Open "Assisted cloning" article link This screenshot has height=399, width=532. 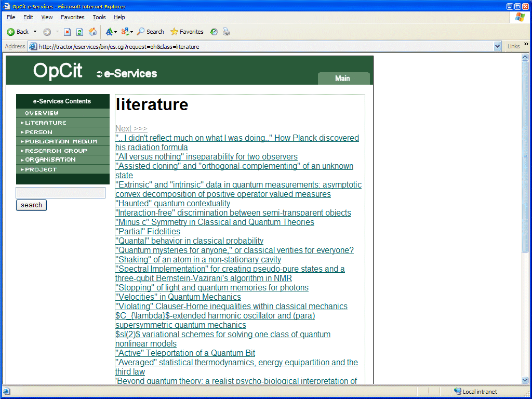point(234,170)
